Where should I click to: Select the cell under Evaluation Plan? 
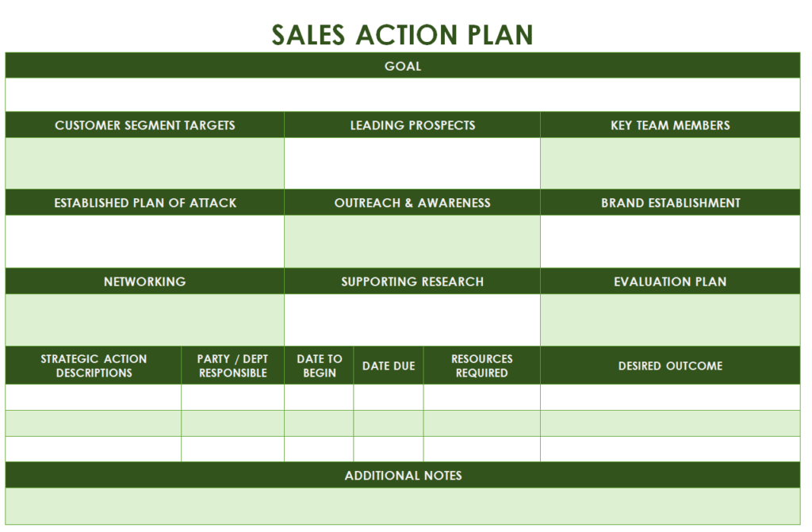point(670,320)
